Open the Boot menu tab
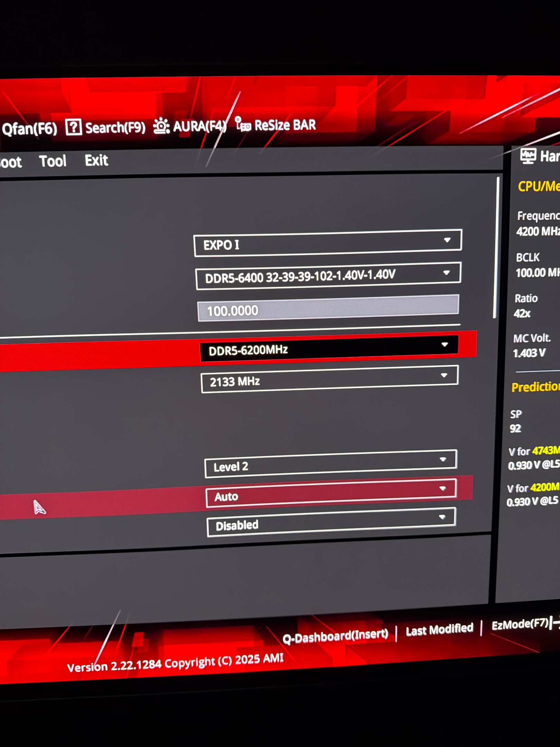Screen dimensions: 560x747 click(x=11, y=162)
